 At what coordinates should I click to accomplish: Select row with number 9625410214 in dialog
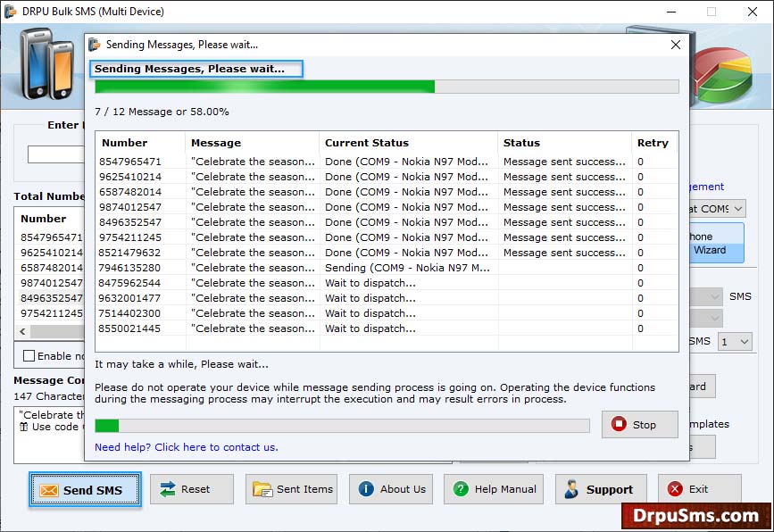[387, 177]
